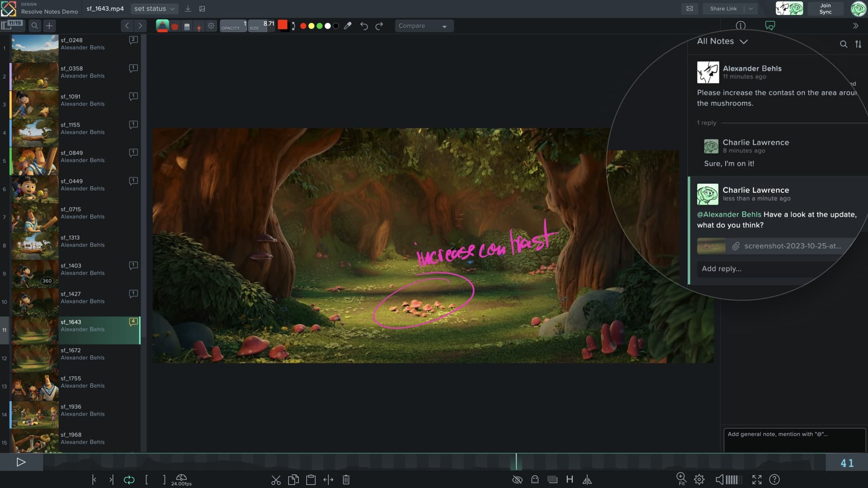Viewport: 868px width, 488px height.
Task: Undo the last annotation
Action: (x=364, y=26)
